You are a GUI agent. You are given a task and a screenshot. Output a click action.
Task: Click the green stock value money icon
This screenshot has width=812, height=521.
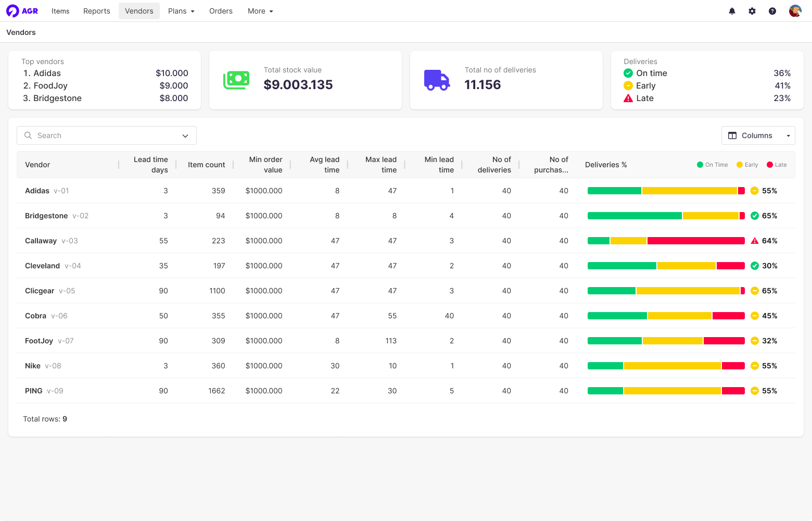(x=236, y=80)
